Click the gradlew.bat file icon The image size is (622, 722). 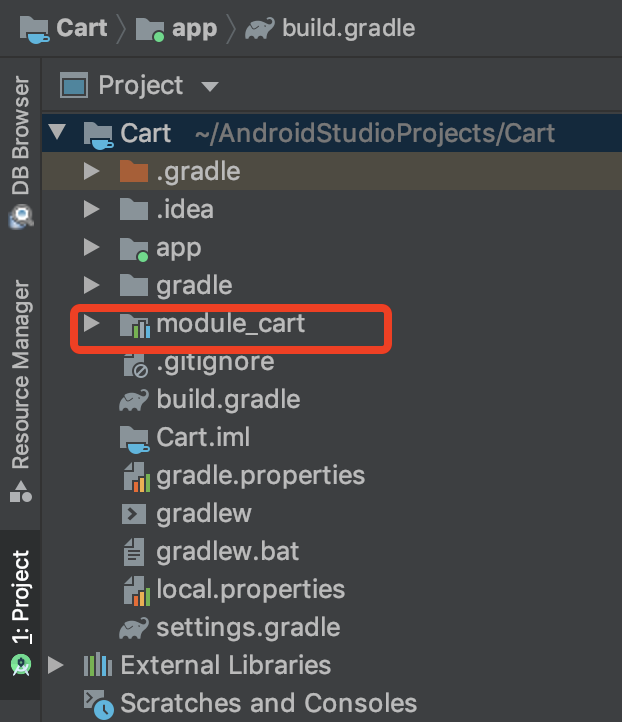(x=134, y=552)
